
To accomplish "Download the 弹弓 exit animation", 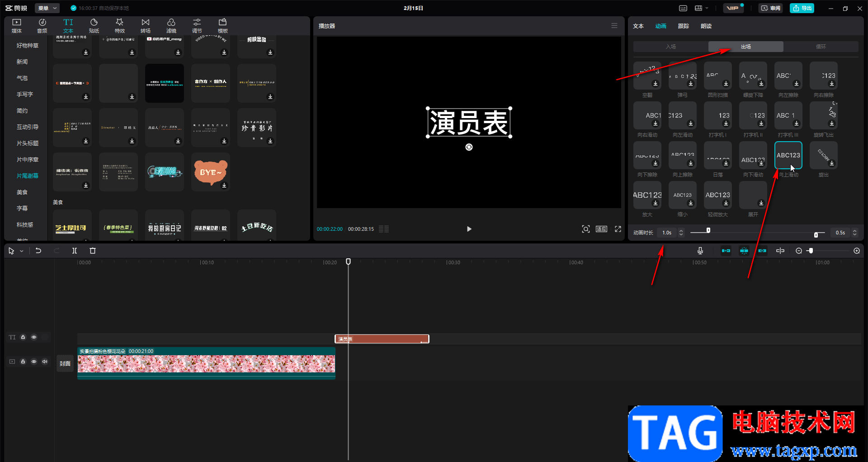I will click(691, 84).
